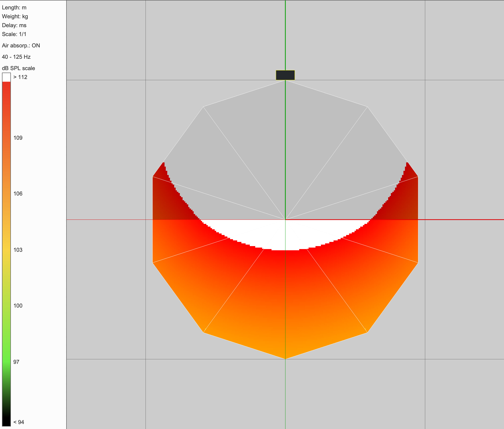Click the white '> 112' legend swatch
The image size is (504, 429).
6,77
